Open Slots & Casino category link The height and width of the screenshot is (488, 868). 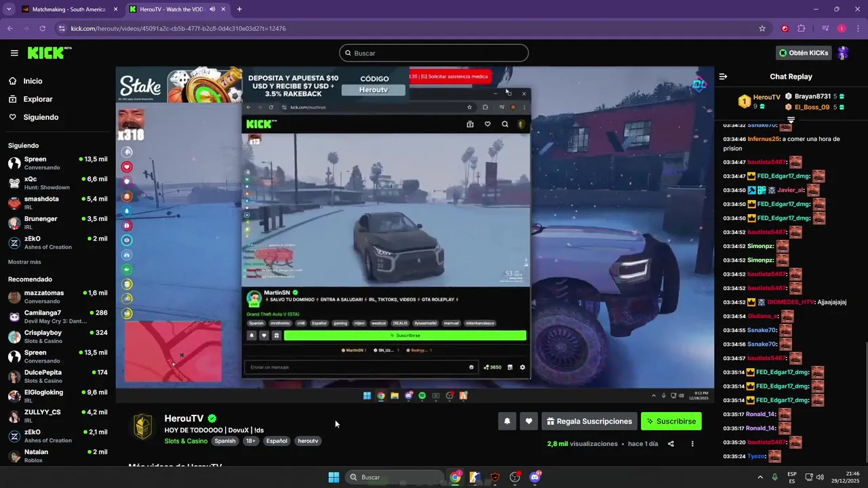[186, 441]
